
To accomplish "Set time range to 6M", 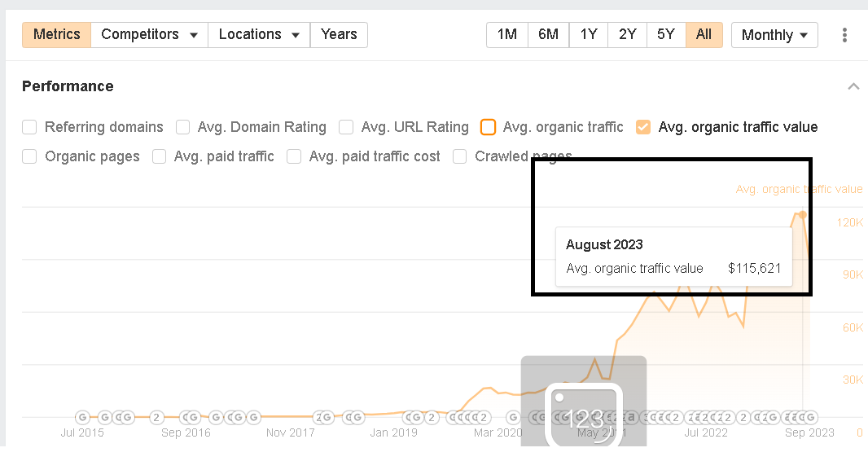I will coord(548,35).
